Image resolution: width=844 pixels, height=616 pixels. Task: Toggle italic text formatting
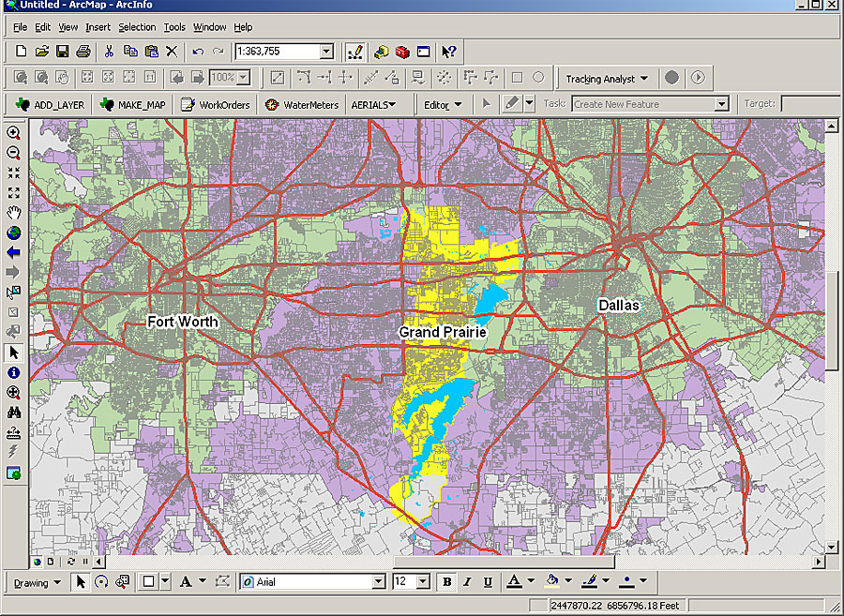click(467, 581)
